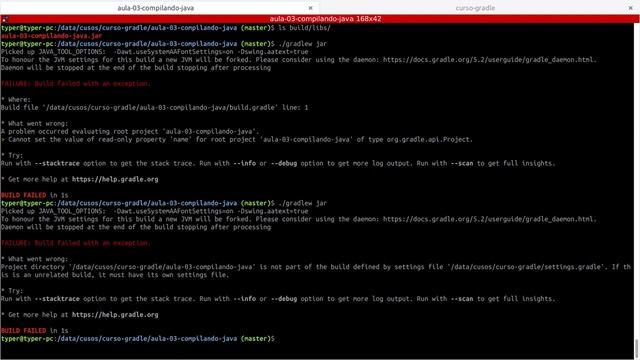
Task: Open the second https://help.gradle.org link
Action: 115,315
